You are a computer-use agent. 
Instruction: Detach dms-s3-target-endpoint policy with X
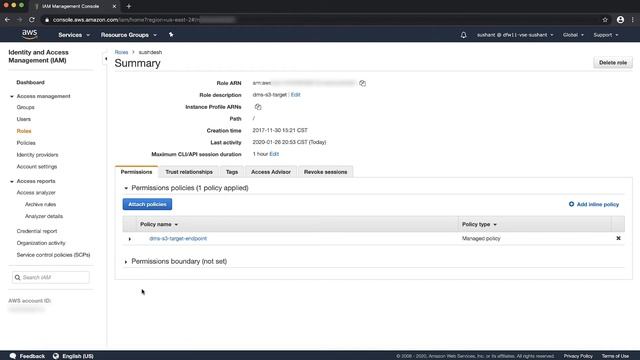(x=618, y=238)
